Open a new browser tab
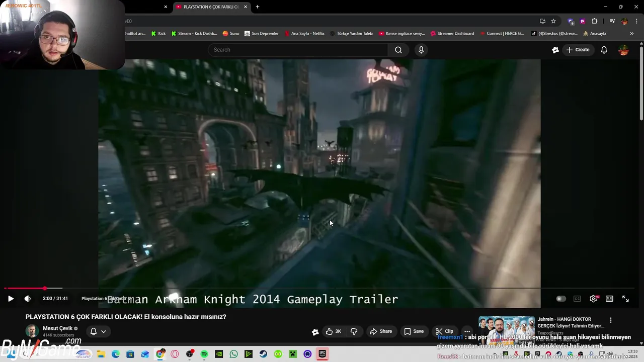 tap(258, 7)
